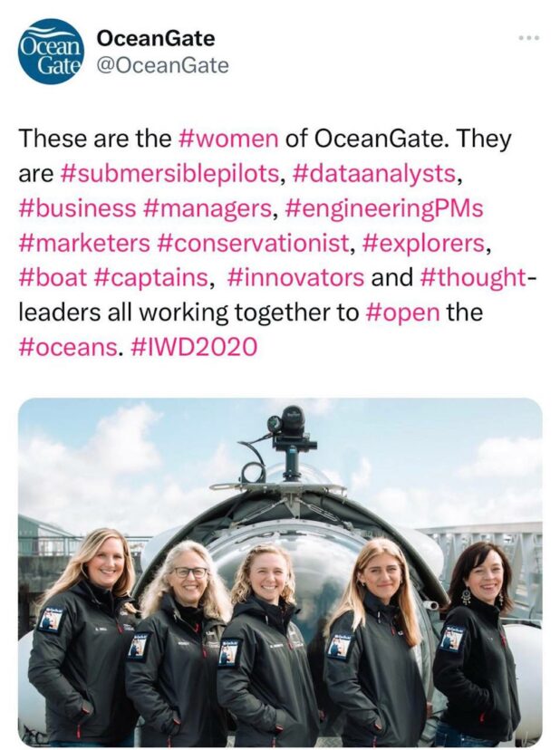Viewport: 560px width, 750px height.
Task: Select the #innovators hashtag link
Action: [296, 277]
